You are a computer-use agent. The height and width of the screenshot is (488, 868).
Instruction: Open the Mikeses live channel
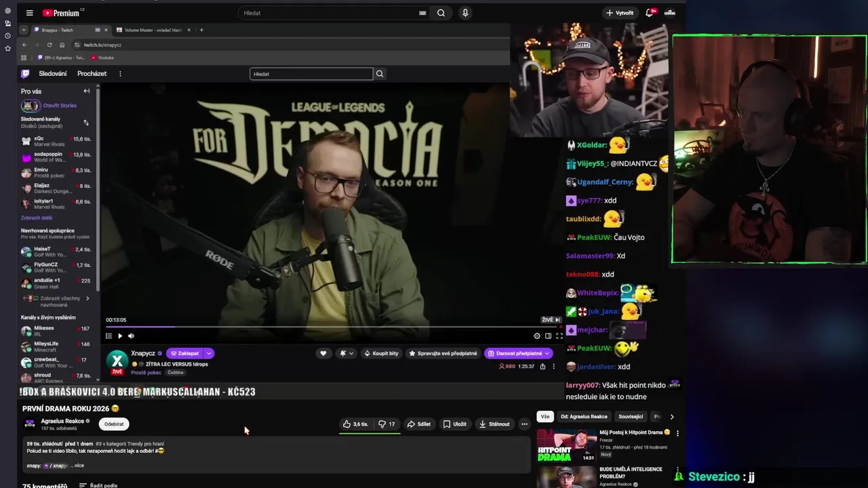[56, 331]
